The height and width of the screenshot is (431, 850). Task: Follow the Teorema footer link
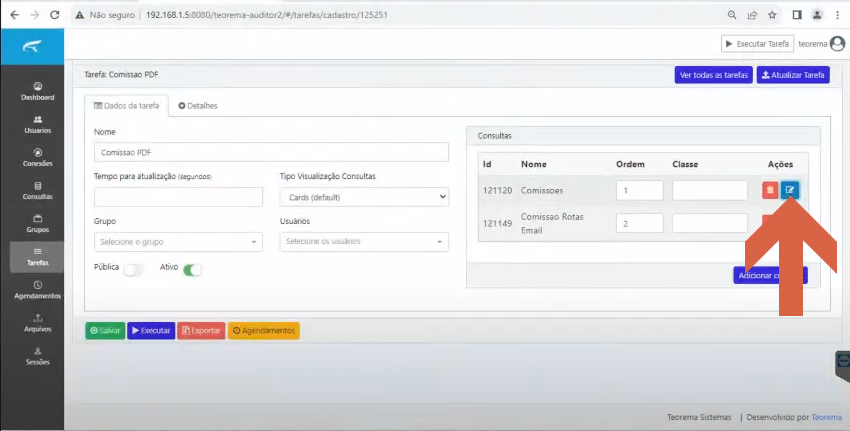click(x=826, y=417)
